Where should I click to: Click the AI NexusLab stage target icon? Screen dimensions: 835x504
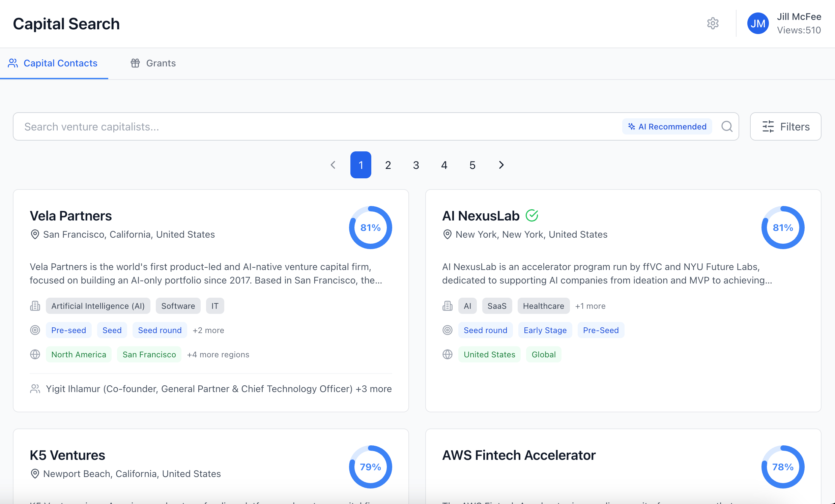point(447,330)
